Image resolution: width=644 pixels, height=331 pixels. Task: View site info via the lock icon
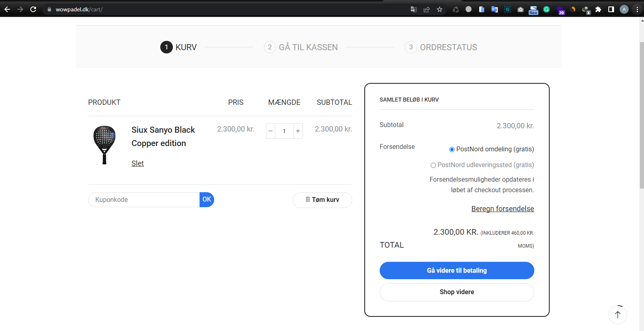[49, 9]
